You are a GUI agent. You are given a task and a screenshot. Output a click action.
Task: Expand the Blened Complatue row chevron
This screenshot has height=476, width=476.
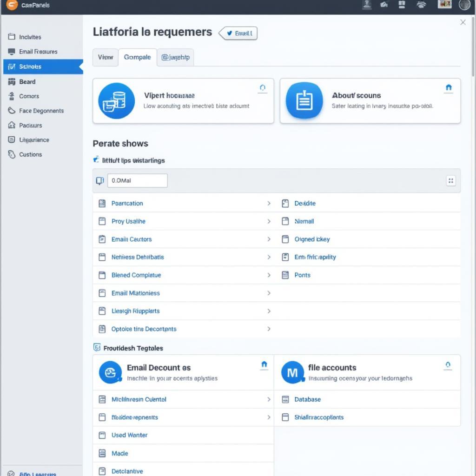[x=269, y=275]
